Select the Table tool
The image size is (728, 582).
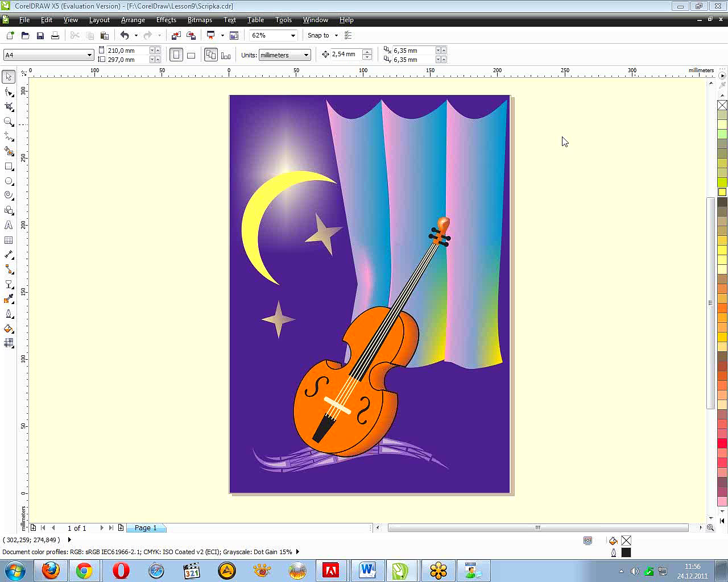tap(9, 240)
